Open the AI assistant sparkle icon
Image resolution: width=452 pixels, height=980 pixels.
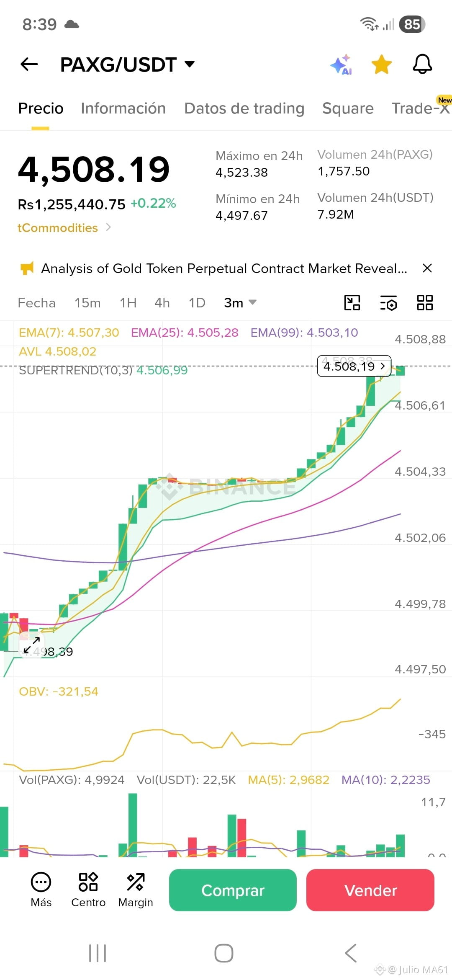pyautogui.click(x=341, y=64)
